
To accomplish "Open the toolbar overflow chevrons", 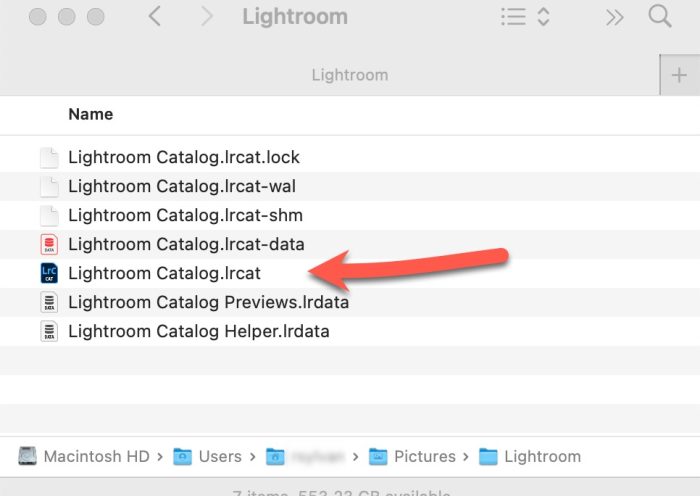I will 614,18.
